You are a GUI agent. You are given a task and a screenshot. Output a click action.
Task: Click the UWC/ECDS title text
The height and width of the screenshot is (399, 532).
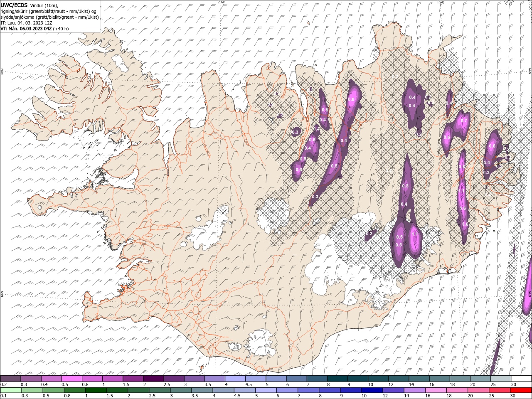(x=14, y=5)
